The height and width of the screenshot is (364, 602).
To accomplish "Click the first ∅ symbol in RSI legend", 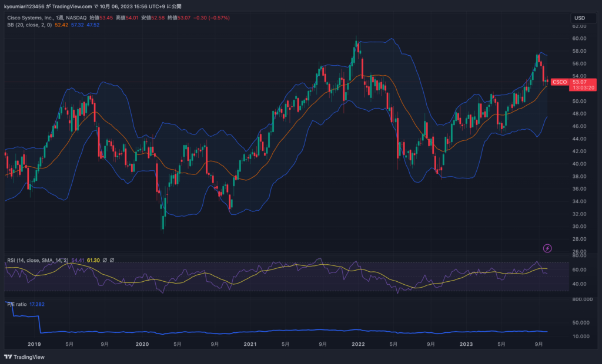I will tap(105, 260).
